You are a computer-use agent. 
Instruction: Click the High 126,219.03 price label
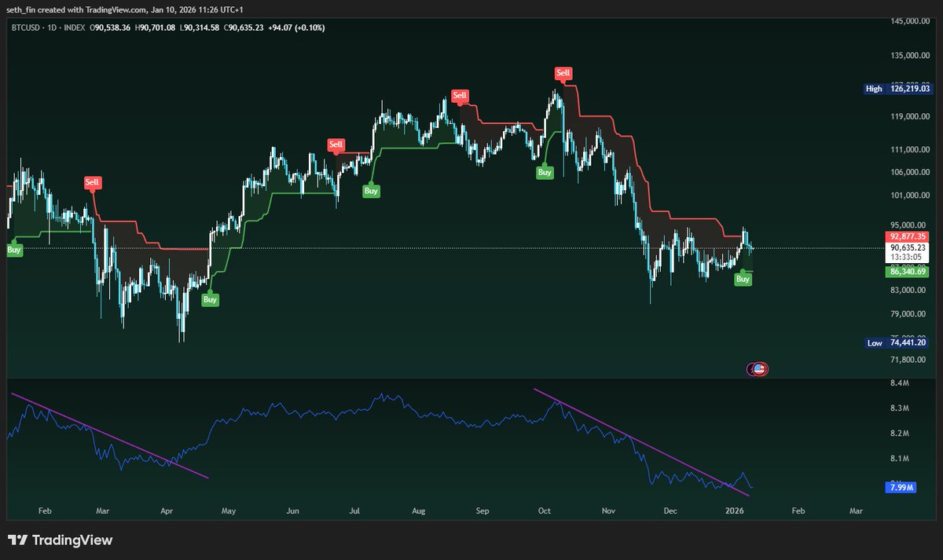(x=897, y=89)
